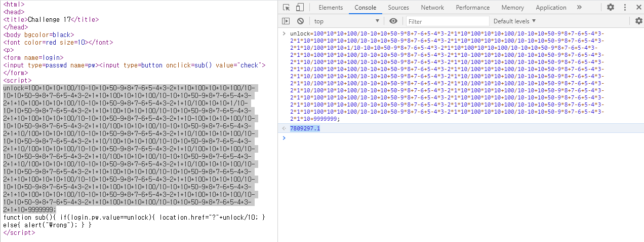Click the unlock command entry in console
644x242 pixels.
447,76
